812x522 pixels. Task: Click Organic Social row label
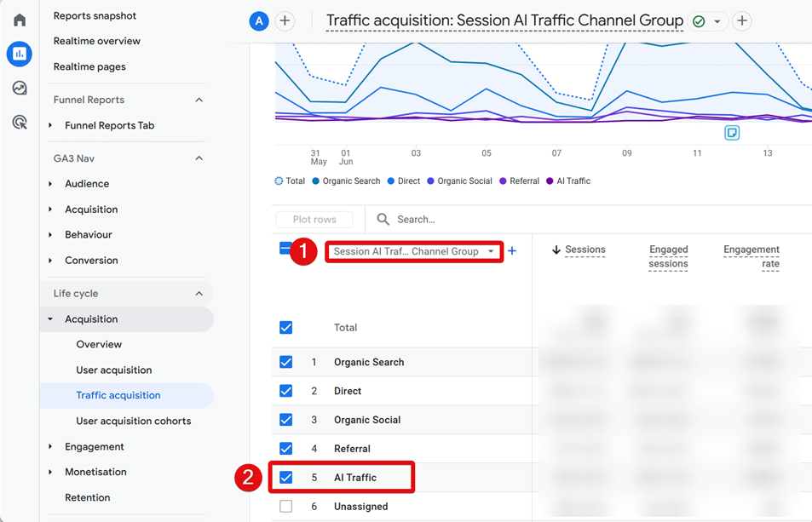pos(367,420)
